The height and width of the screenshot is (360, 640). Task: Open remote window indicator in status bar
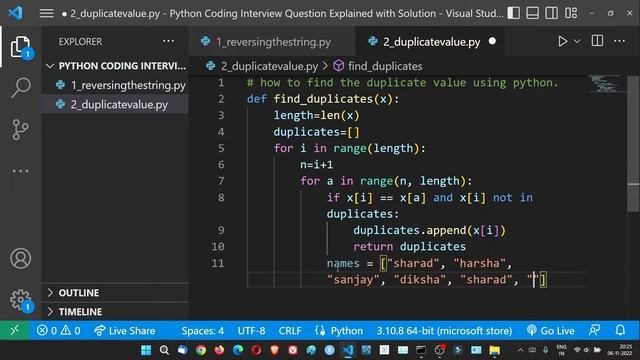[14, 330]
